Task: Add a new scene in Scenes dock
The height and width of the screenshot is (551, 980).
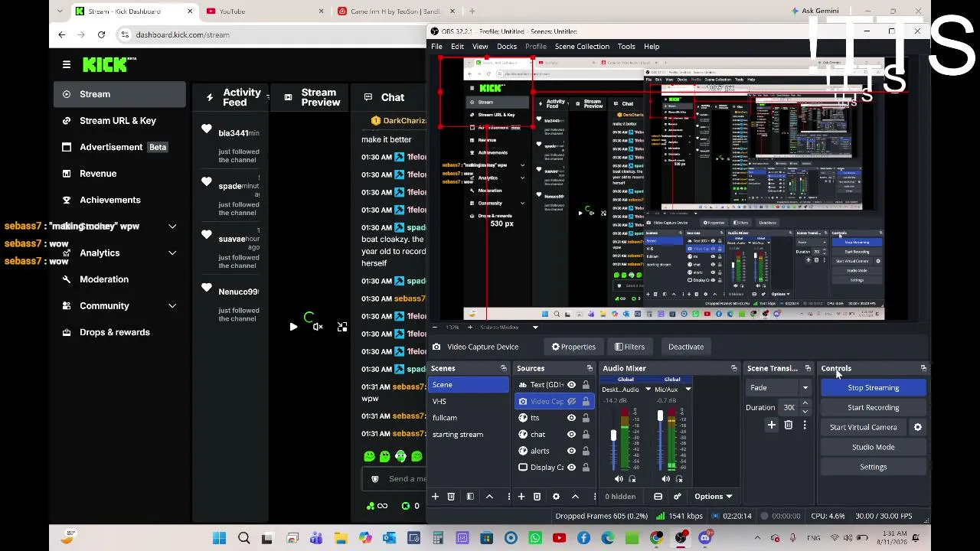Action: pyautogui.click(x=435, y=497)
